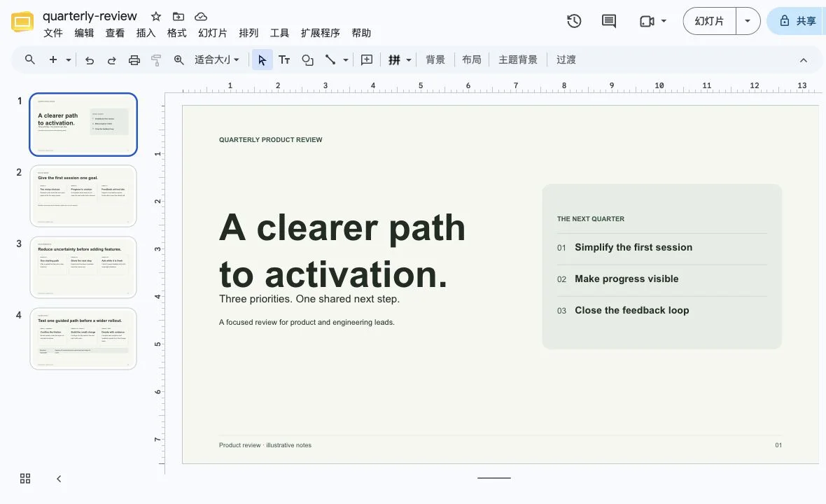Add a comment from toolbar
This screenshot has height=504, width=826.
point(367,60)
